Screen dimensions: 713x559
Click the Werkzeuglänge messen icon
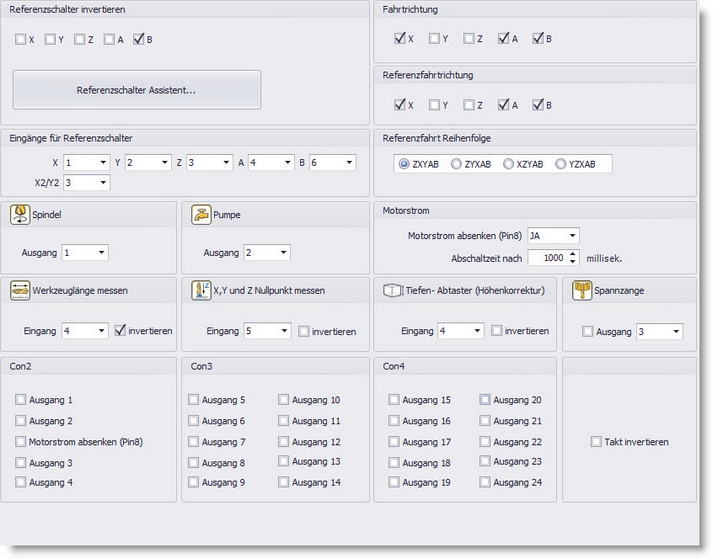point(19,290)
